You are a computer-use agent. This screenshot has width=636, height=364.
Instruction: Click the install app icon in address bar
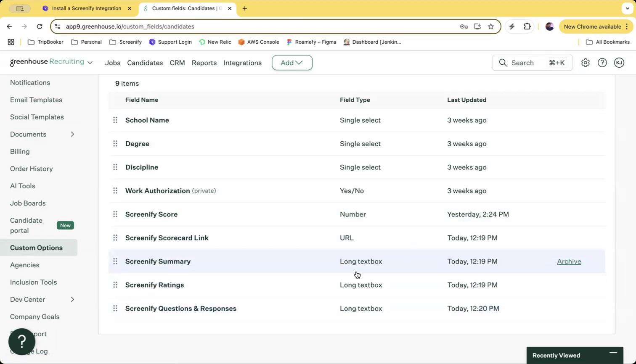point(477,26)
